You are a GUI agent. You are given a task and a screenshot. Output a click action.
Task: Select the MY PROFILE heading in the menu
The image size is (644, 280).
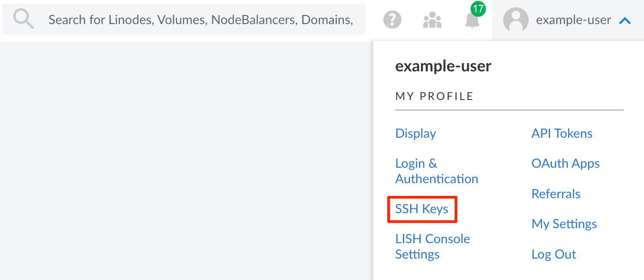point(434,96)
